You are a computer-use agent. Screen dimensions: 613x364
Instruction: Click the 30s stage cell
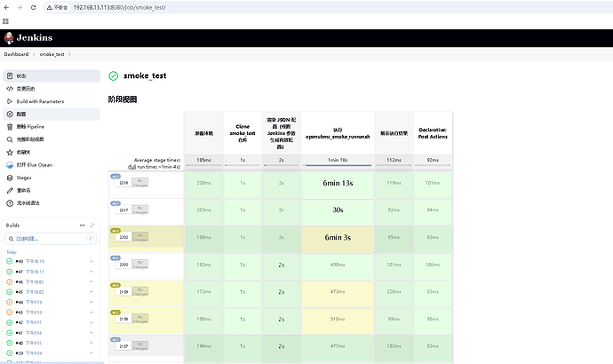(338, 210)
